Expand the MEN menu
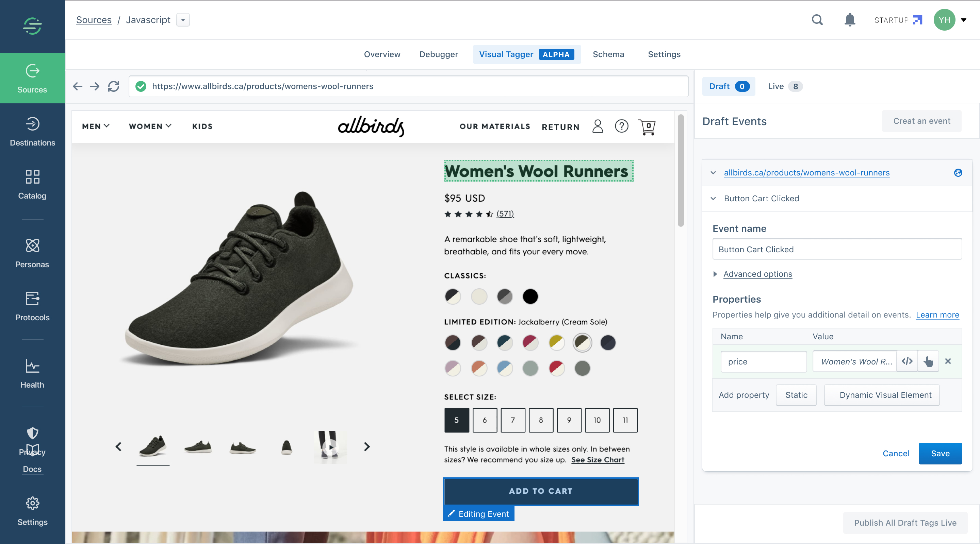980x544 pixels. (x=96, y=126)
